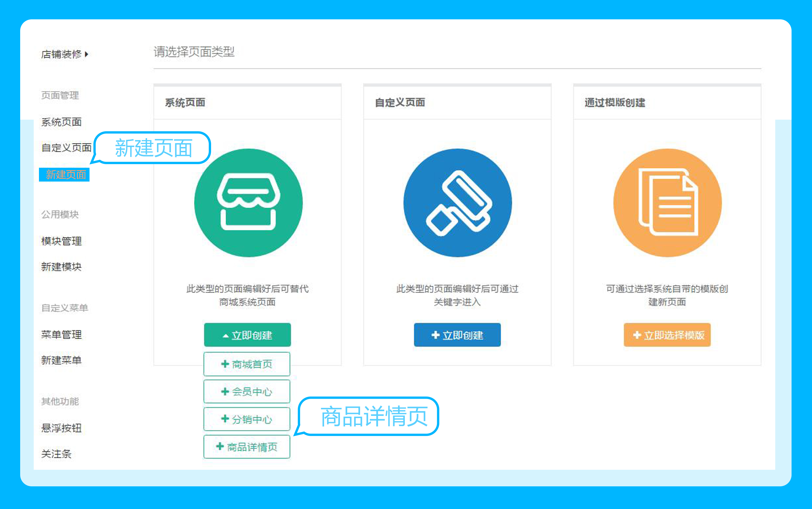Open 自定义页面 in sidebar
This screenshot has height=509, width=812.
(66, 148)
